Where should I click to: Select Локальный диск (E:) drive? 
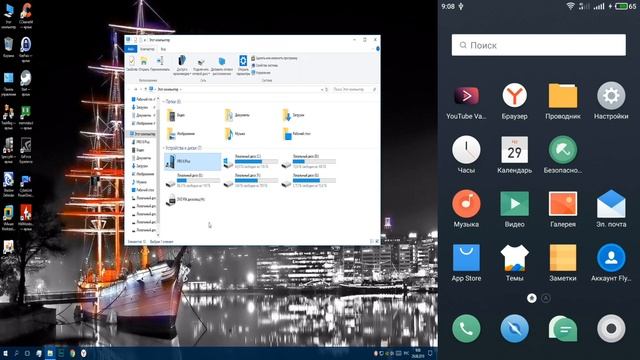tap(193, 181)
